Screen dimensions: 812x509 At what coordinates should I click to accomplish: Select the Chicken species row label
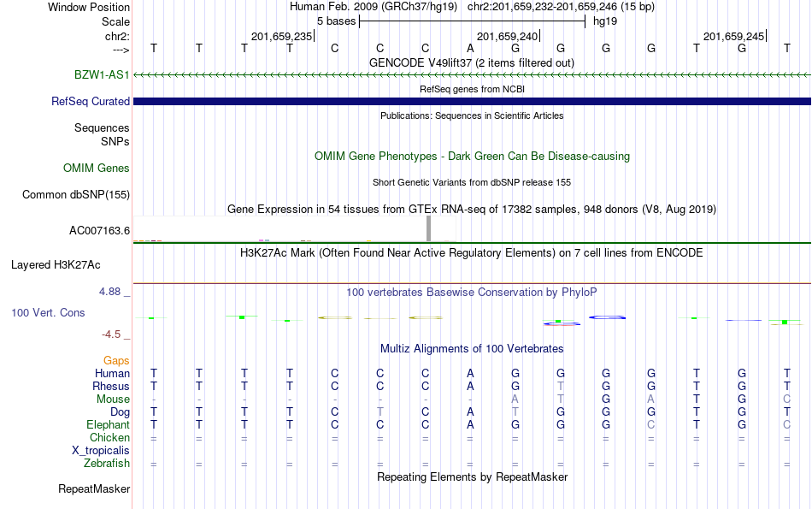[109, 437]
